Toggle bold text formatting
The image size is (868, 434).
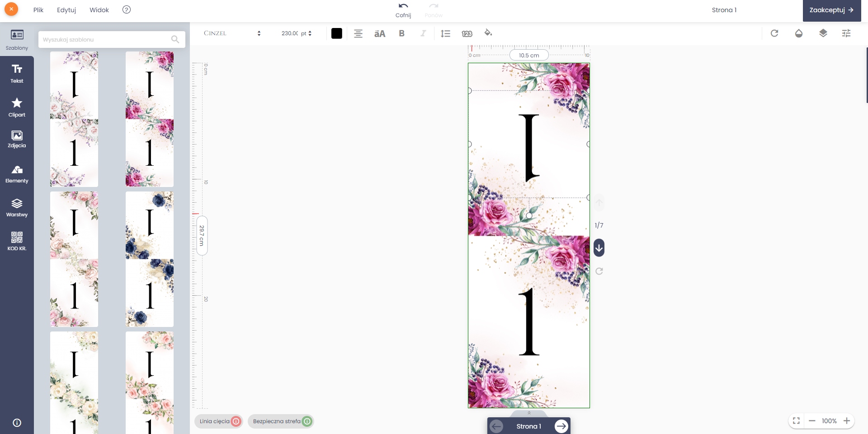[401, 33]
